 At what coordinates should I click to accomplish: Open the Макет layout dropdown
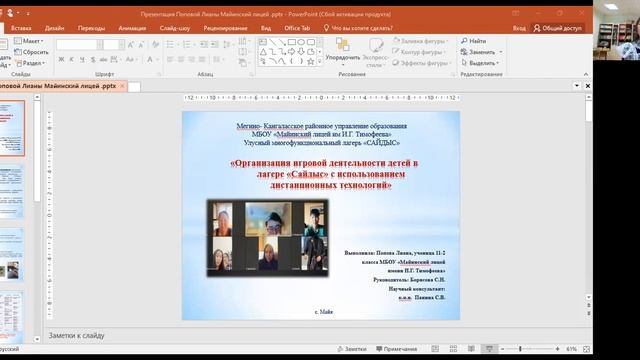pos(29,41)
